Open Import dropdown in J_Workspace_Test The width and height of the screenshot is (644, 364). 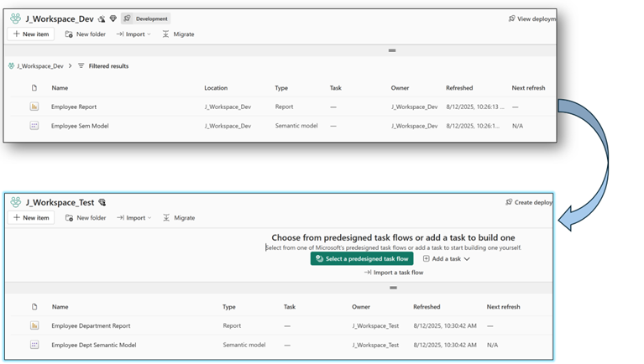[134, 217]
